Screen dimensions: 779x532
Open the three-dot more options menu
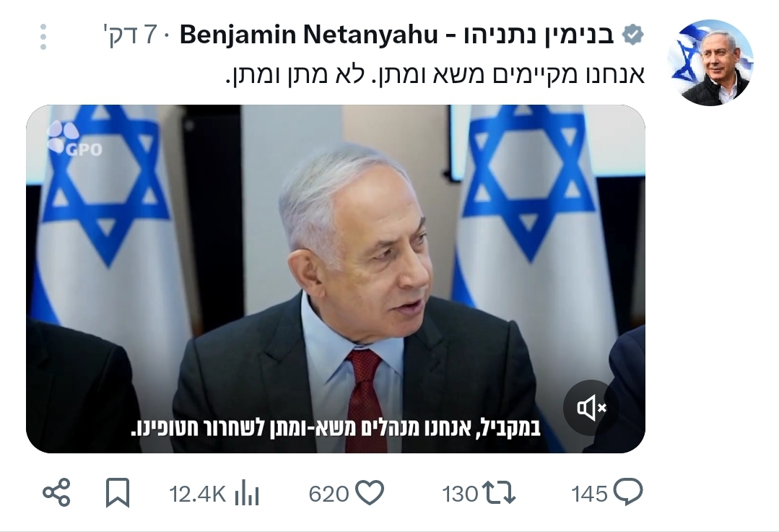[43, 37]
